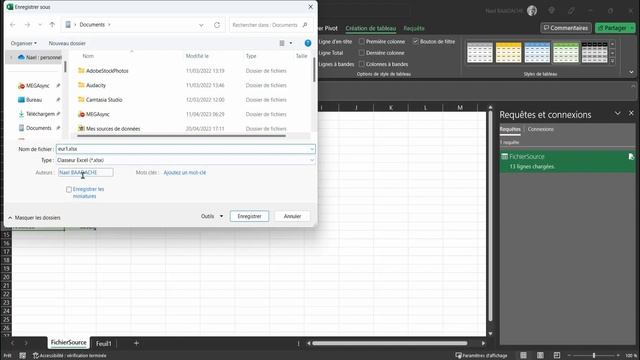Apply the green table style swatch

pyautogui.click(x=566, y=52)
